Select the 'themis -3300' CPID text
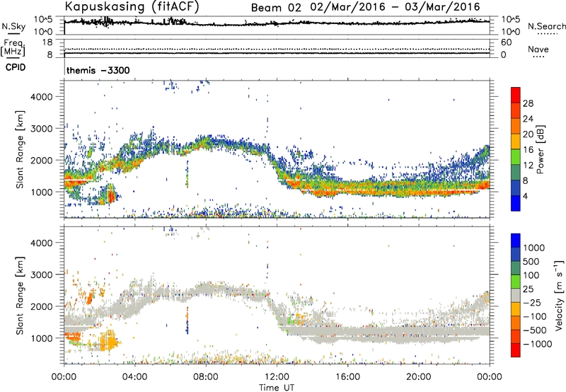 [x=98, y=70]
